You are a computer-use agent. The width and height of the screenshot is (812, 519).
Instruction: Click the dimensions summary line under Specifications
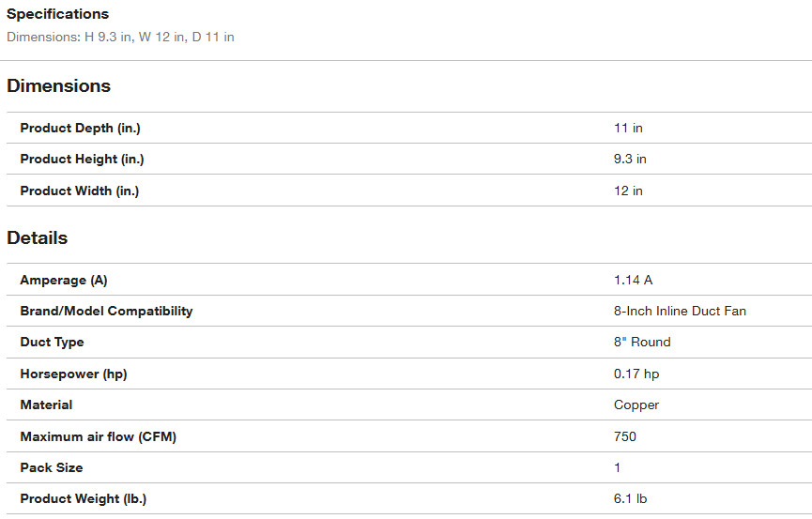point(120,37)
